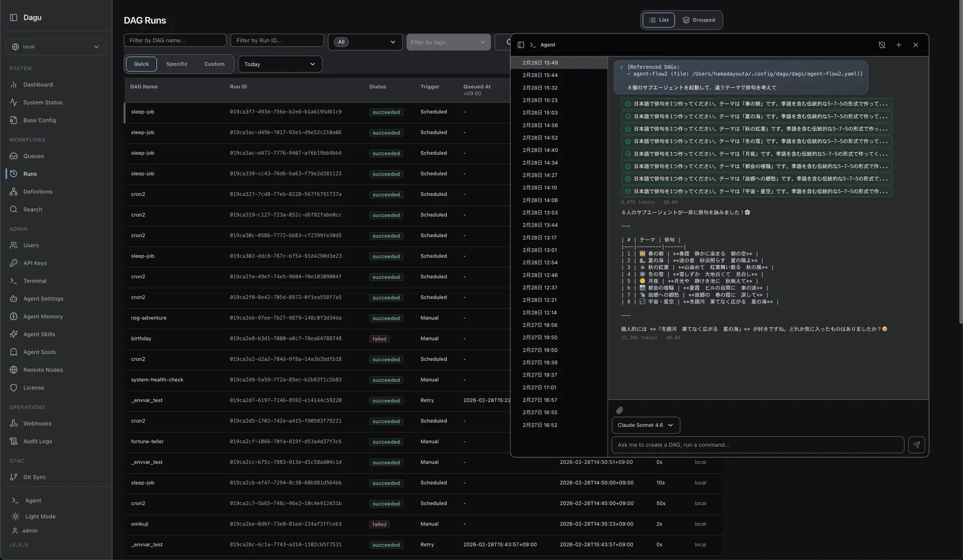Open Agent session 2月28日 14:56
This screenshot has width=963, height=560.
[559, 126]
